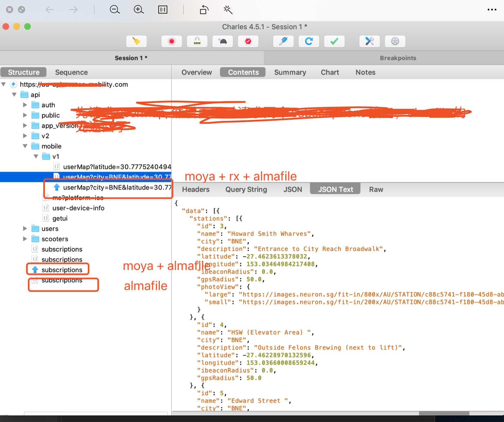Toggle SSL proxying with the lock icon
Image resolution: width=504 pixels, height=422 pixels.
(197, 42)
